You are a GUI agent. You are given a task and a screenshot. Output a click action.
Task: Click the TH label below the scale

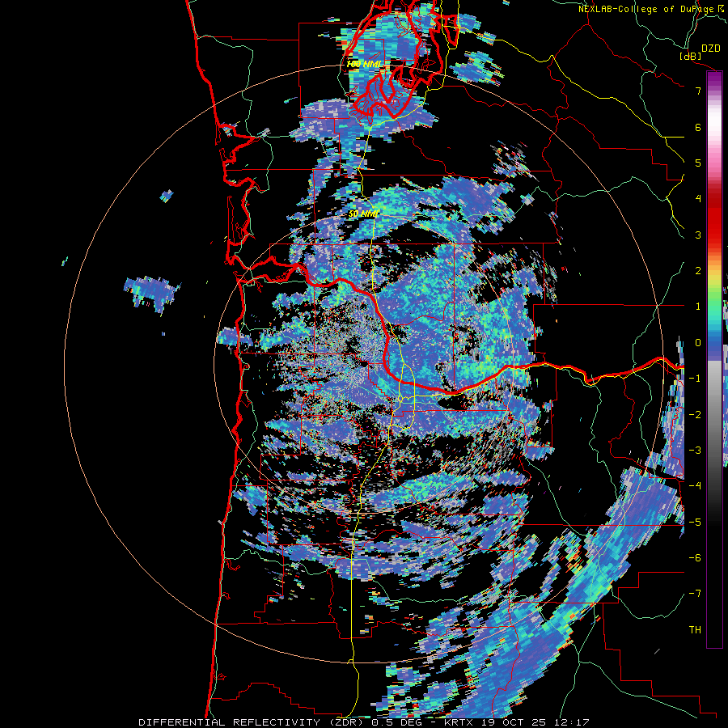695,630
